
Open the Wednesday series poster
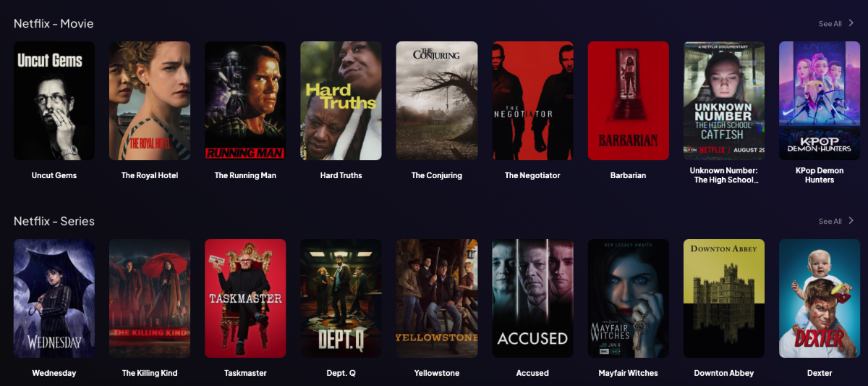pos(54,298)
